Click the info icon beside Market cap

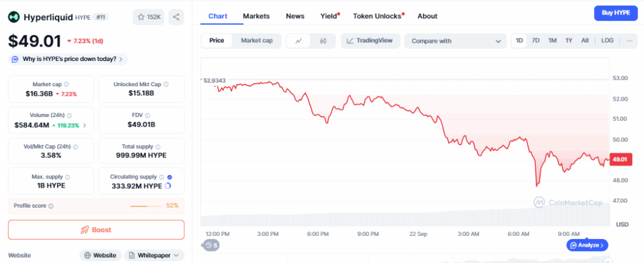[x=67, y=84]
